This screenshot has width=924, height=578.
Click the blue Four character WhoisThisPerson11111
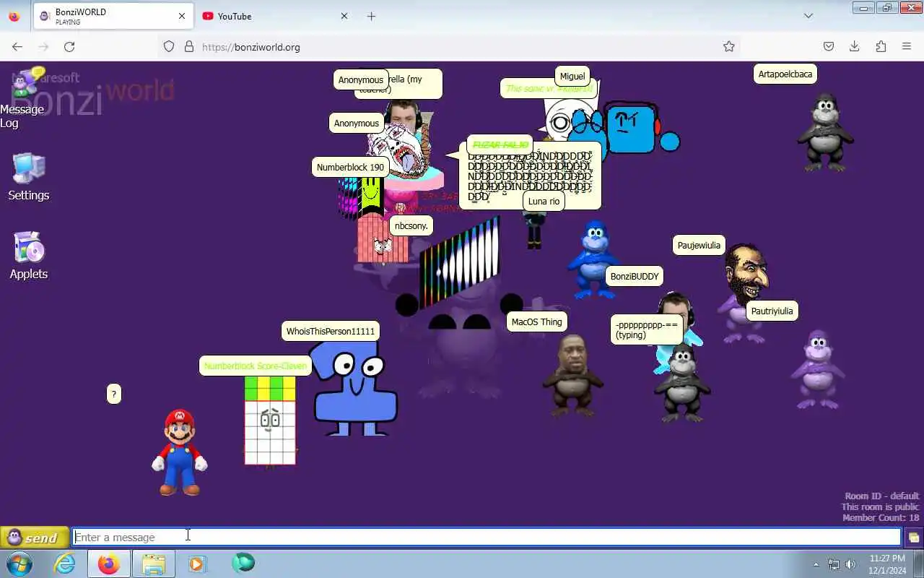[x=354, y=388]
